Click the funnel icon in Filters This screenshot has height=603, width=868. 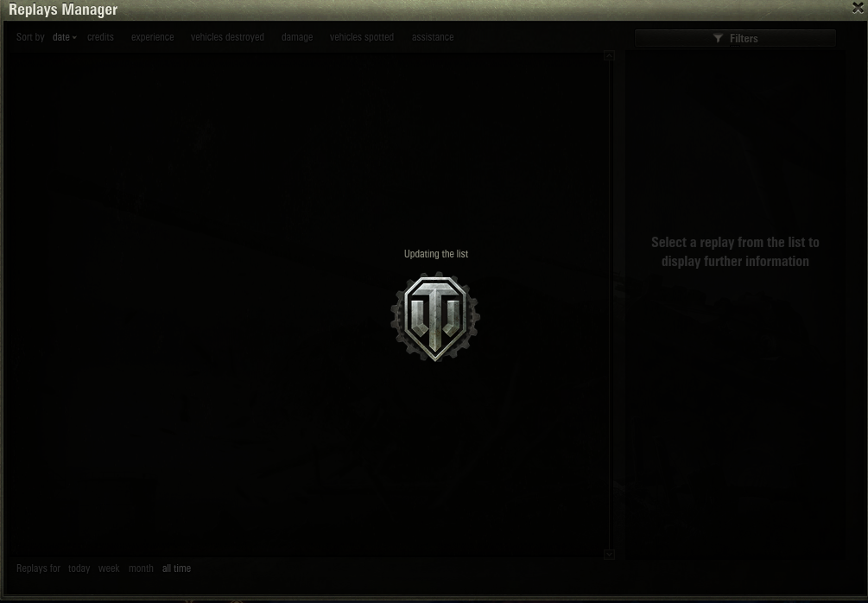point(718,38)
